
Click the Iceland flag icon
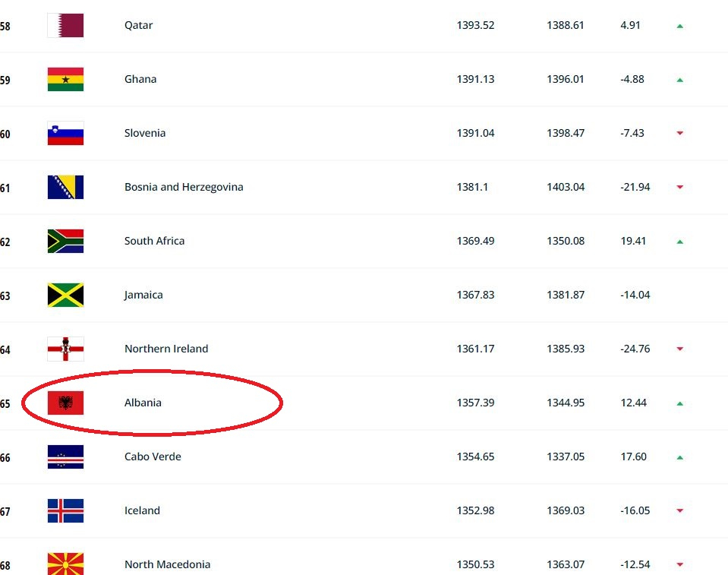(65, 510)
